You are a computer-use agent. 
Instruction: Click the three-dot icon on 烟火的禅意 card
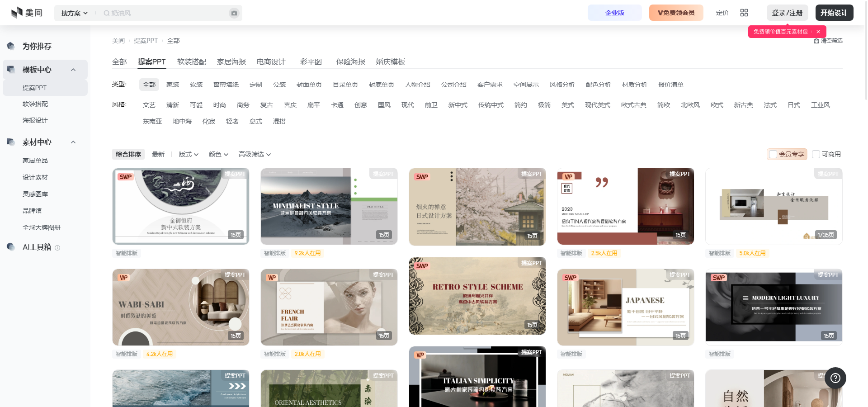pyautogui.click(x=451, y=176)
